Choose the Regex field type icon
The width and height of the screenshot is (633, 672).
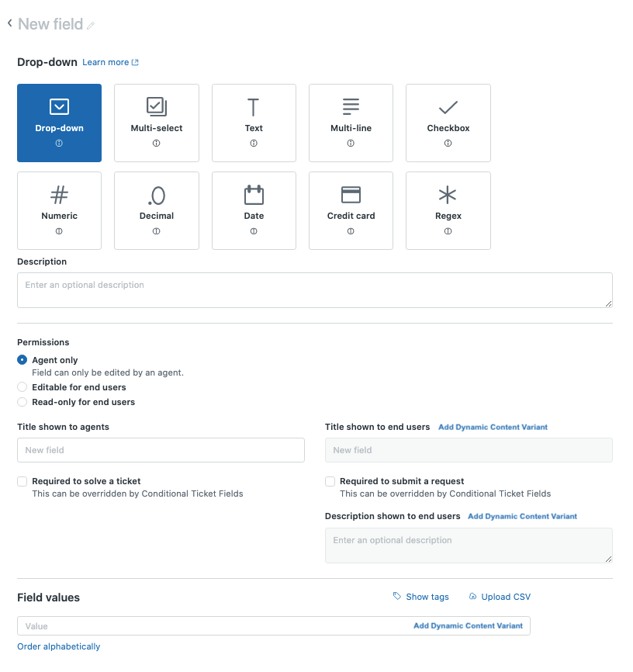coord(448,196)
